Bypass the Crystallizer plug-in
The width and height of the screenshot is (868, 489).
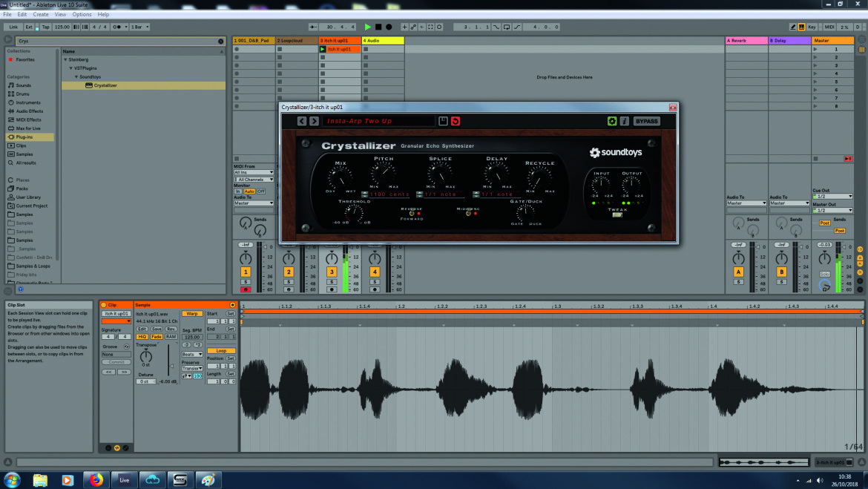(646, 121)
